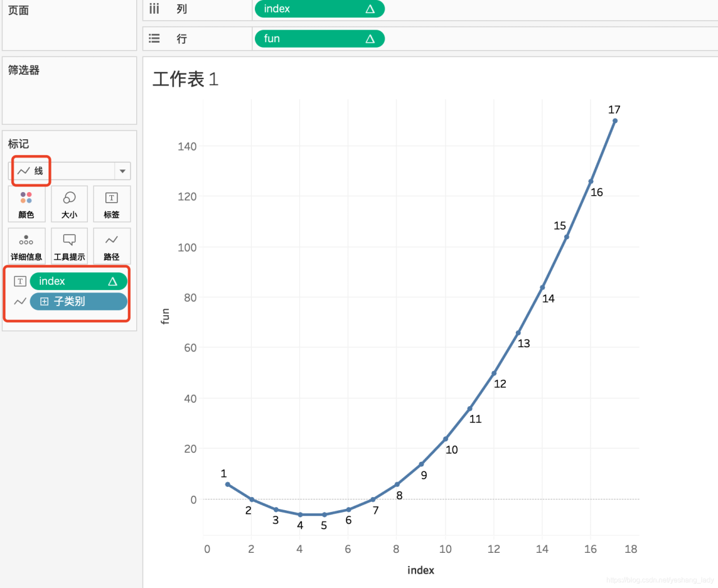The width and height of the screenshot is (718, 588).
Task: Select the index pill on columns shelf
Action: point(319,9)
